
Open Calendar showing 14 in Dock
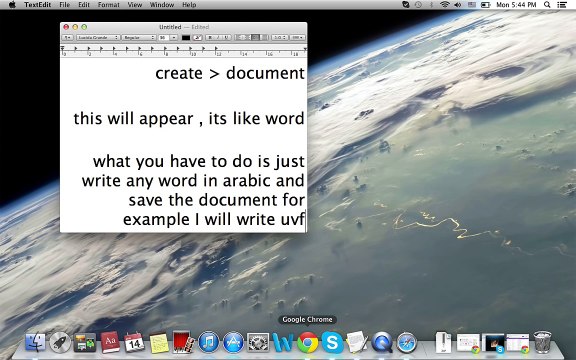click(134, 342)
